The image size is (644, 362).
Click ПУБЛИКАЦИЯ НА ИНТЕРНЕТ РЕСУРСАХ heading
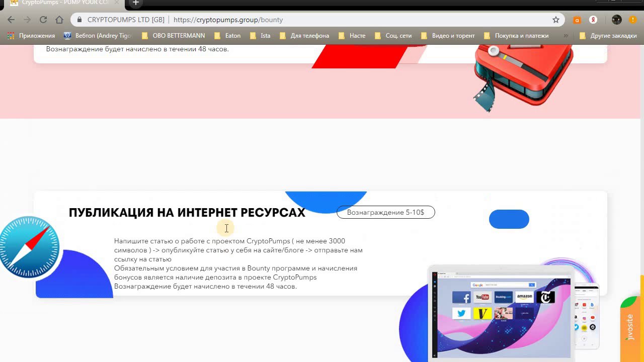pos(187,213)
